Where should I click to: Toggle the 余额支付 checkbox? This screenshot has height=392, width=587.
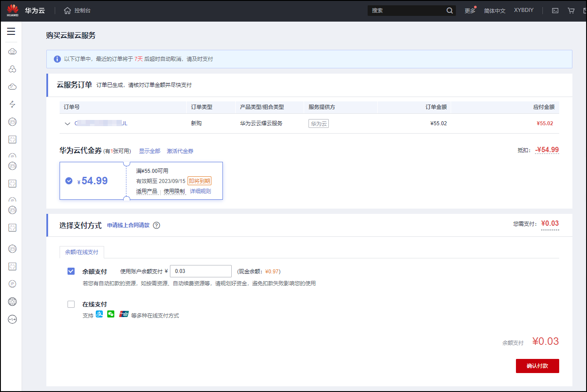[71, 271]
